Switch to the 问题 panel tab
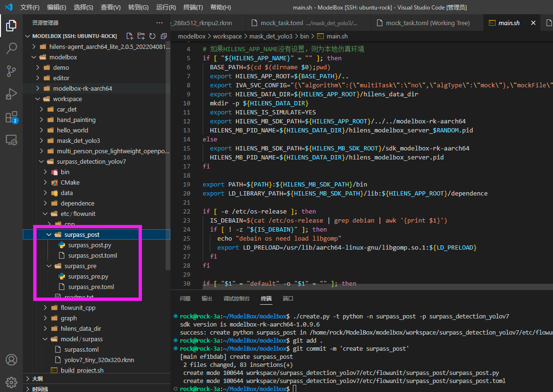Screen dimensions: 553x392 185,299
